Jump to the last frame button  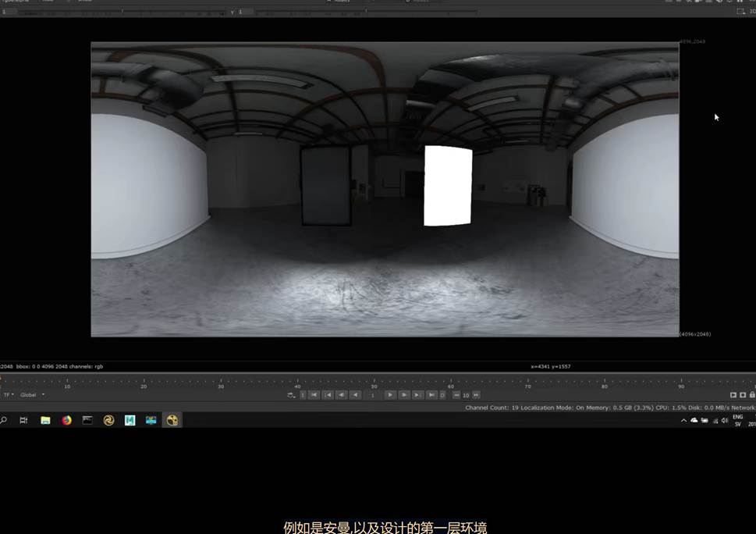[431, 395]
